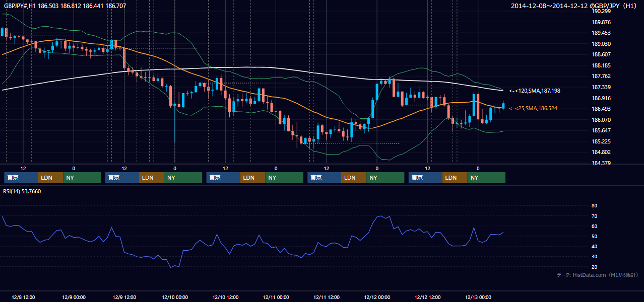644x302 pixels.
Task: Click the 12/10 12:00 date label
Action: click(x=225, y=297)
